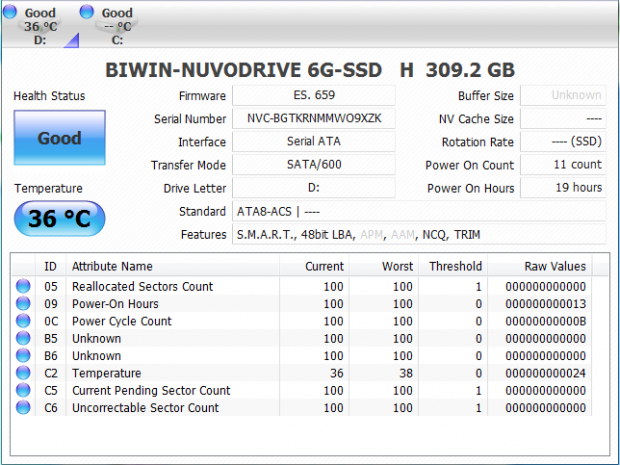Click the TRIM feature text
The height and width of the screenshot is (465, 620).
pos(467,234)
